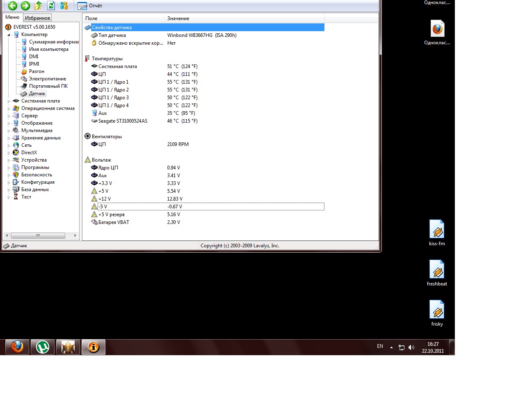Image resolution: width=525 pixels, height=420 pixels.
Task: Switch to the Меню tab
Action: [x=12, y=18]
